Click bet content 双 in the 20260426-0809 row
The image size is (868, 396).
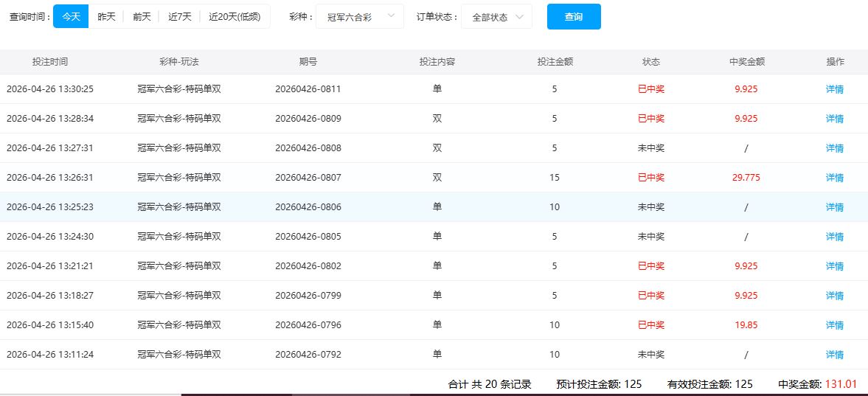coord(437,119)
